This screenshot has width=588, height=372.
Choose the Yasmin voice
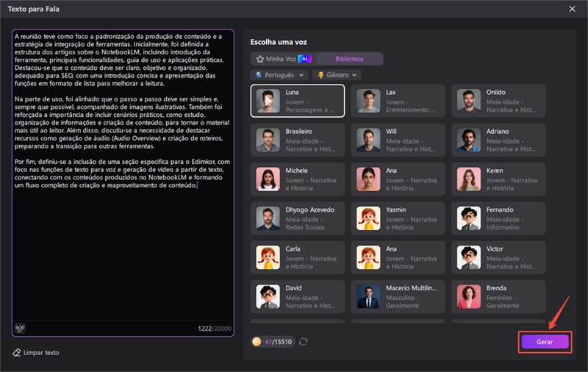[398, 218]
